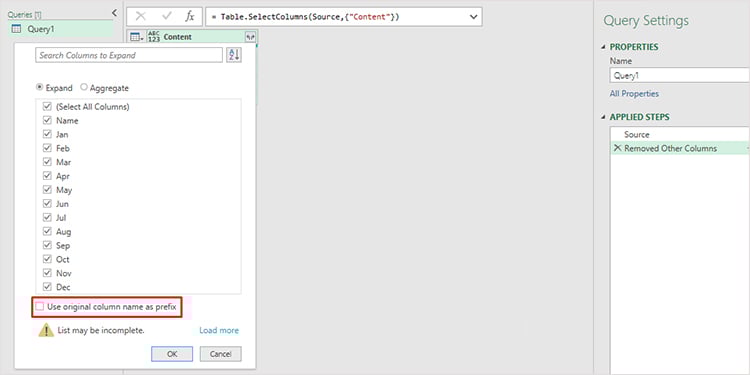Uncheck the Apr column checkbox
The image size is (750, 375).
pos(47,176)
